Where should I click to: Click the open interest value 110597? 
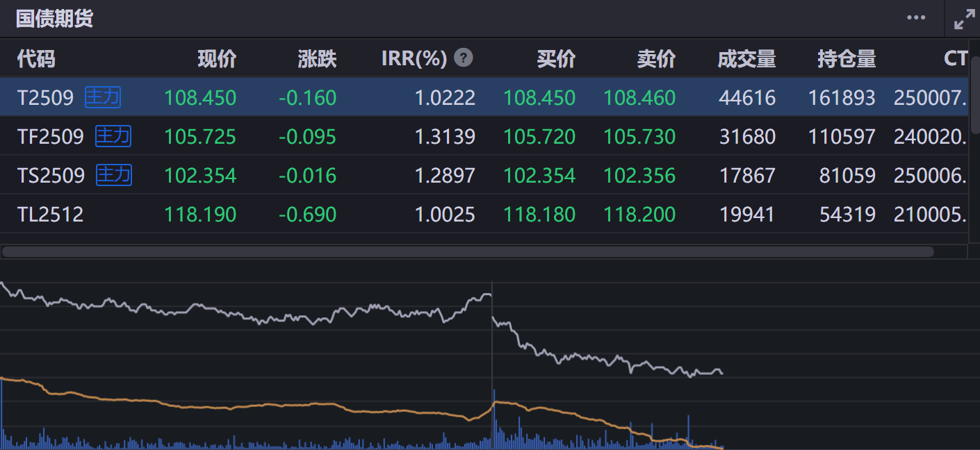[x=842, y=137]
